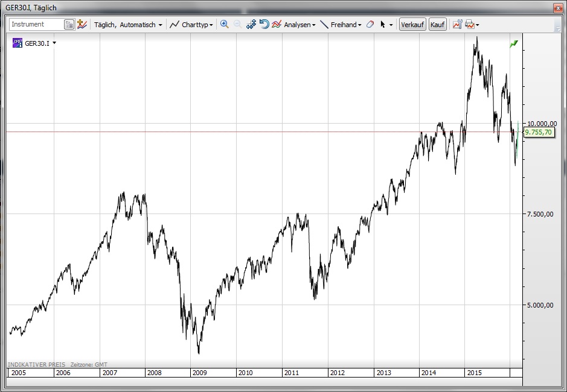Click the Analysen indicator chart icon
This screenshot has height=392, width=567.
[x=277, y=24]
